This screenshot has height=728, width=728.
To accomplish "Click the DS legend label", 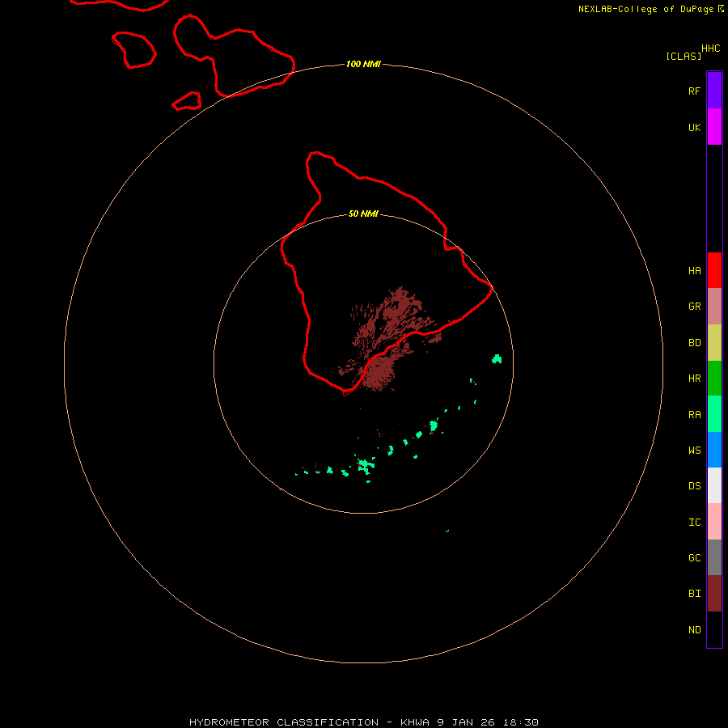I will click(x=694, y=486).
